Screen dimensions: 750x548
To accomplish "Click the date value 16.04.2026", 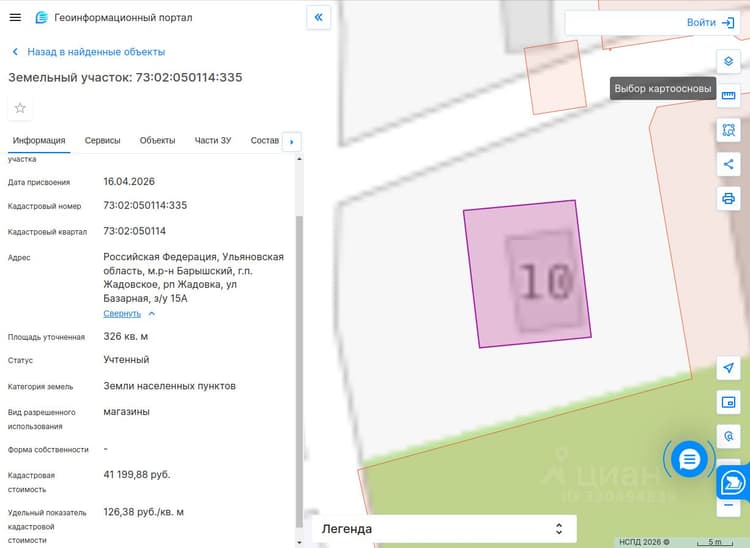I will [129, 182].
